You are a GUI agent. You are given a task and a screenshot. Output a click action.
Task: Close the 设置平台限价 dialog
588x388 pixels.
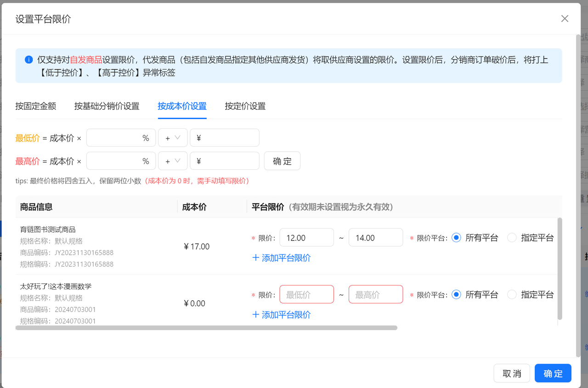(x=565, y=18)
